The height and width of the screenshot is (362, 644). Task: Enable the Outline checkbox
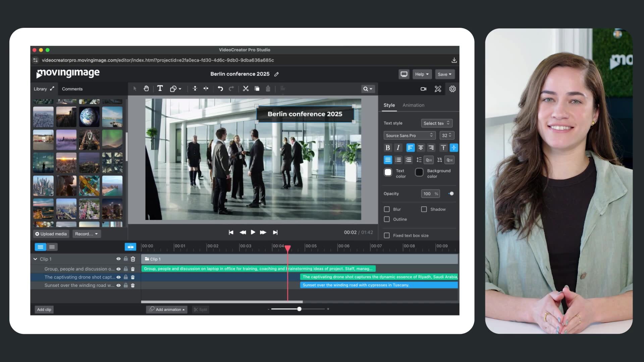click(x=387, y=219)
